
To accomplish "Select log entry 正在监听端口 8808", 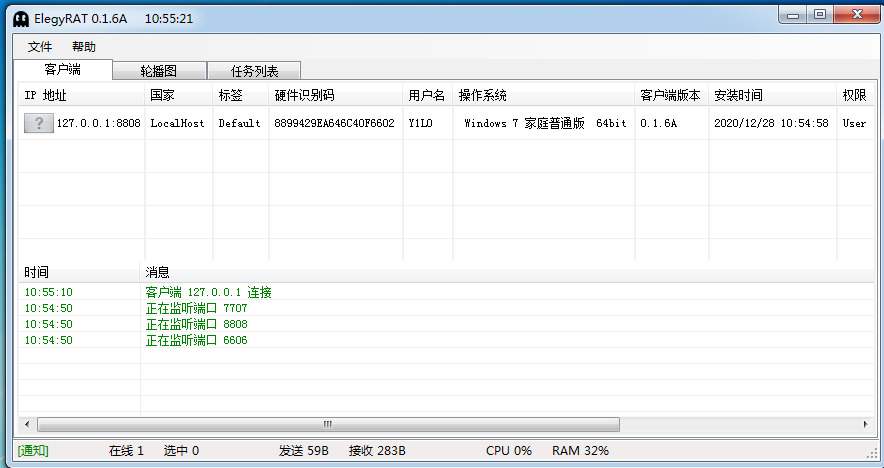I will pyautogui.click(x=196, y=324).
